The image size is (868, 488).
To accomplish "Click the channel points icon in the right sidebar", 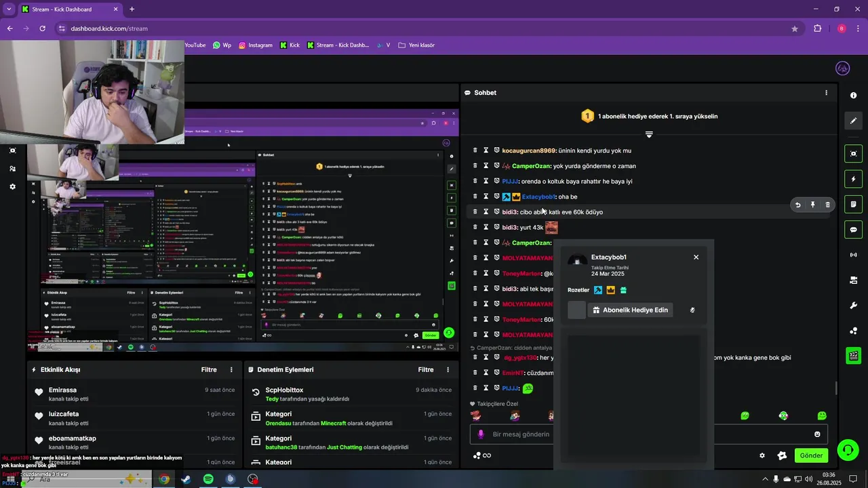I will 853,331.
